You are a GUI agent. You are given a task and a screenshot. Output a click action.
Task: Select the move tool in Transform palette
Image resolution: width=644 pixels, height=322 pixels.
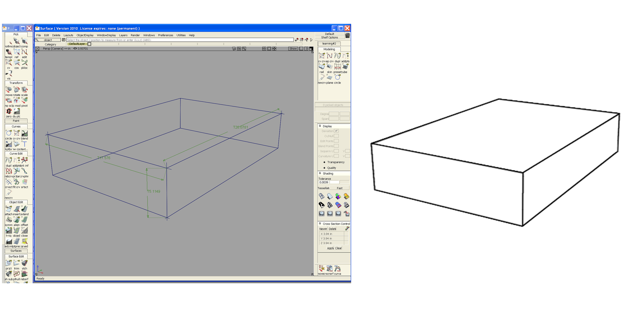click(8, 89)
